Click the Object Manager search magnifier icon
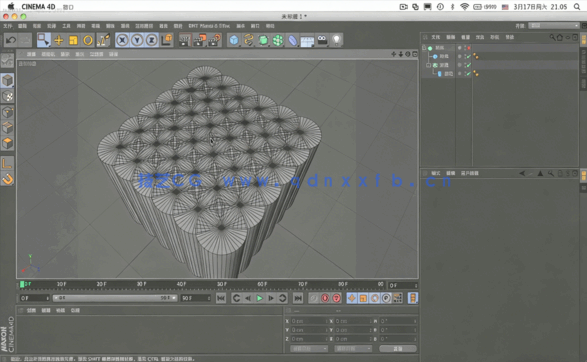 click(x=552, y=37)
